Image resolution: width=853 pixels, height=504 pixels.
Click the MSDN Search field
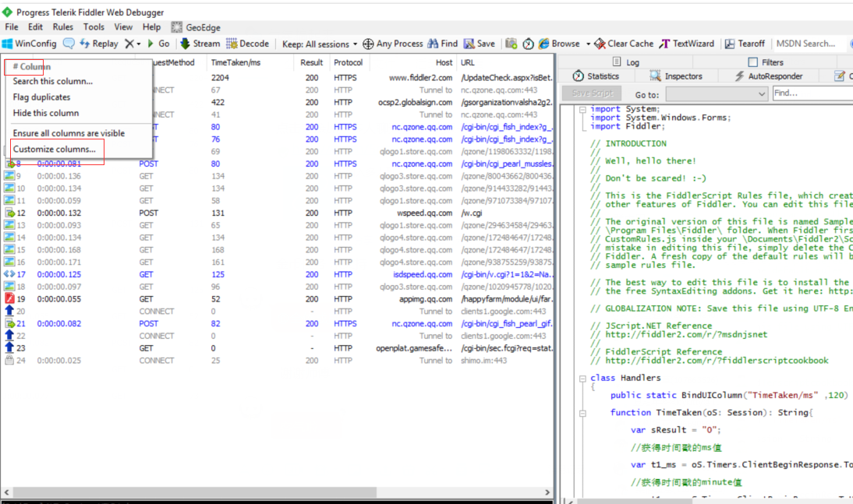pyautogui.click(x=809, y=44)
